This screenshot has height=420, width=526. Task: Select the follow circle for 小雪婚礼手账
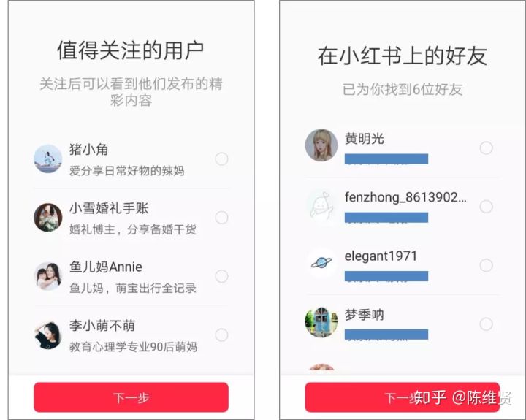point(221,218)
